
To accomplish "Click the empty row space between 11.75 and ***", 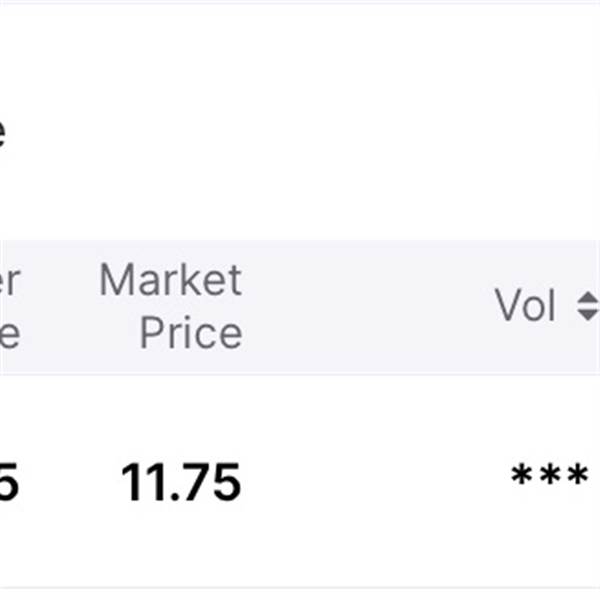I will tap(375, 481).
